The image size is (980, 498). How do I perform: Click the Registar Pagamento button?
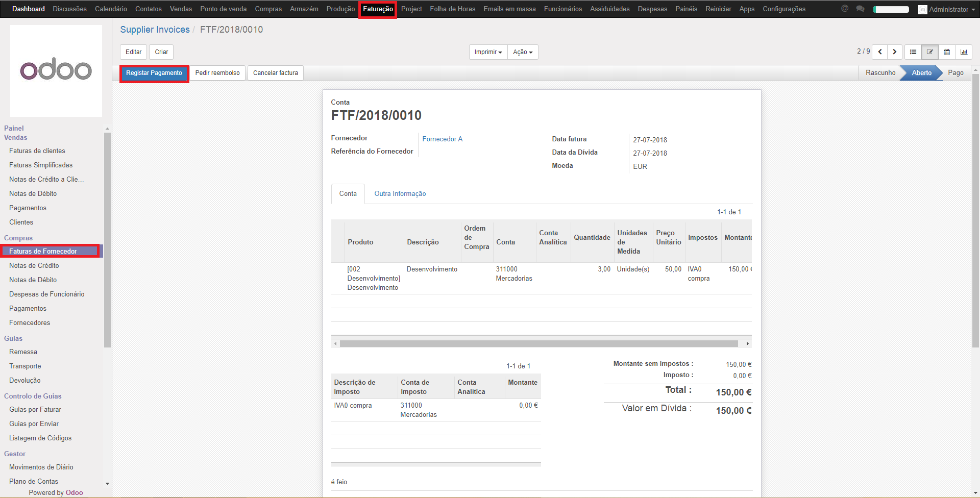tap(154, 73)
